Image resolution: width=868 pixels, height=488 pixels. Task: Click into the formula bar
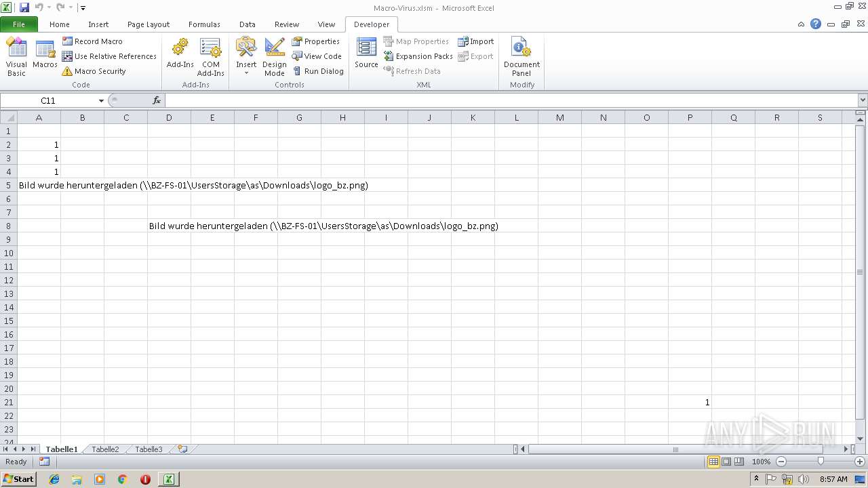tap(511, 100)
